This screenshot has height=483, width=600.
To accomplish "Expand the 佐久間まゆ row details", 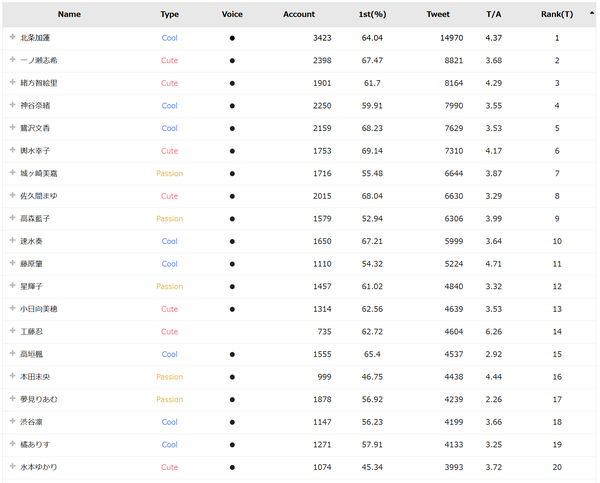I will click(x=12, y=195).
